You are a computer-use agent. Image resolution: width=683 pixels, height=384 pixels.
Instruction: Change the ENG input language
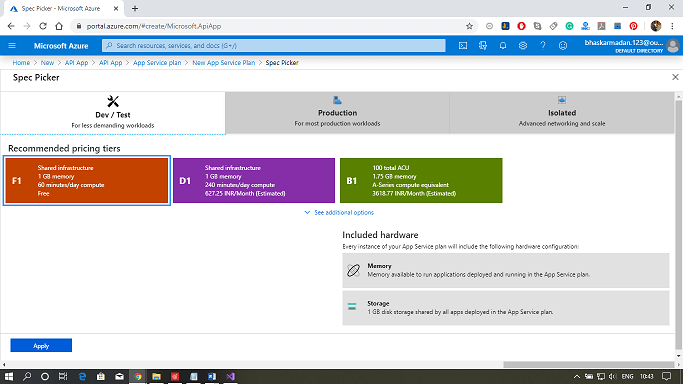627,377
